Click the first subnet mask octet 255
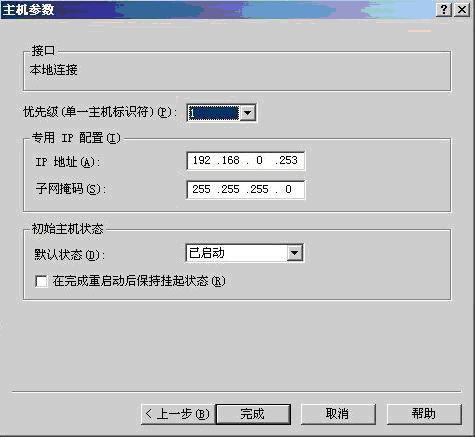475x437 pixels. [201, 189]
